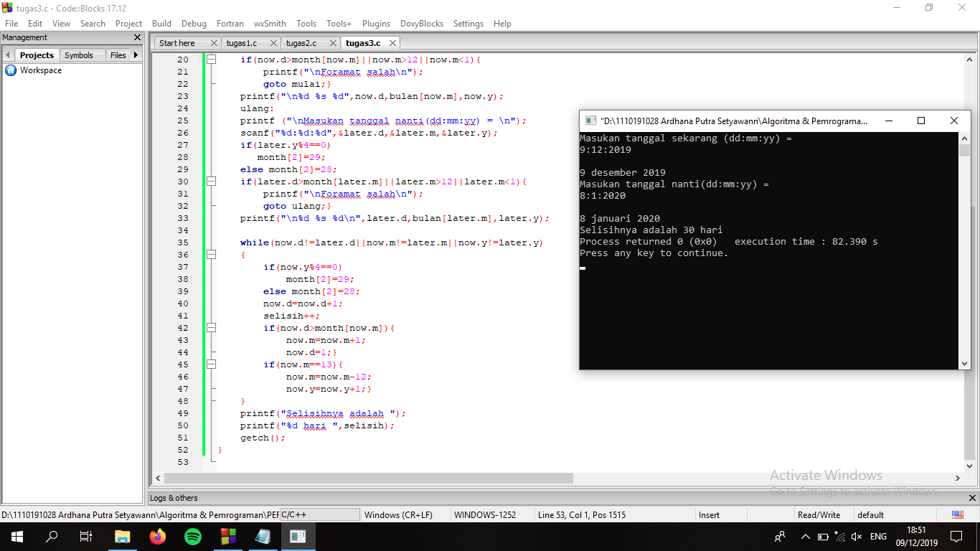Open the notification center icon

[x=956, y=536]
